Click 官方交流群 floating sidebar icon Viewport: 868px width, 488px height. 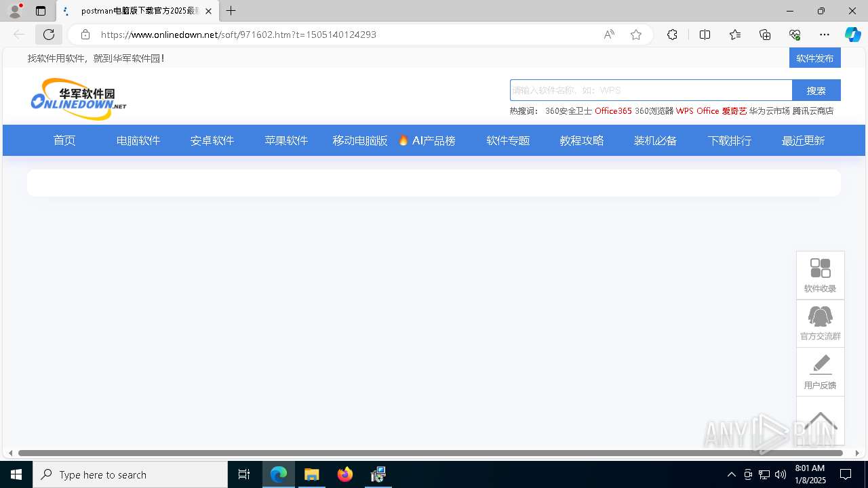click(x=821, y=323)
